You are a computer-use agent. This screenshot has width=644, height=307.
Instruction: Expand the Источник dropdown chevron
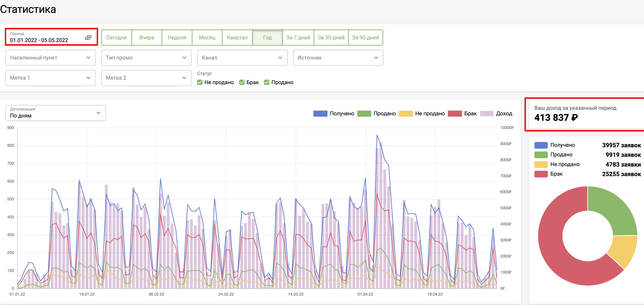tap(376, 58)
